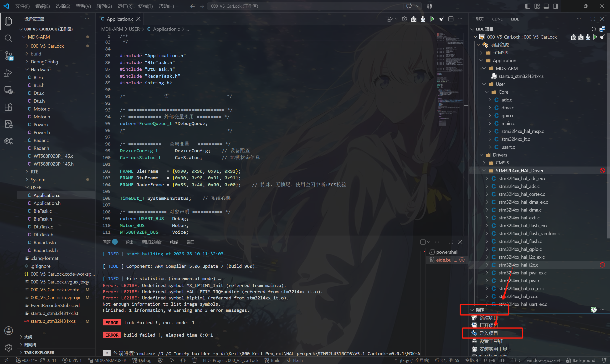Expand the 大纲 outline section
Image resolution: width=610 pixels, height=364 pixels.
coord(21,337)
